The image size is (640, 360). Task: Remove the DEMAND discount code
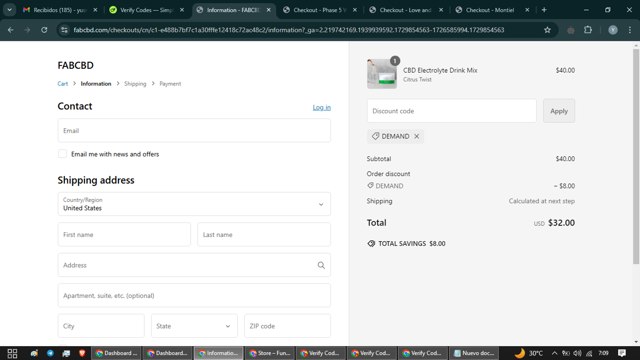click(x=417, y=136)
